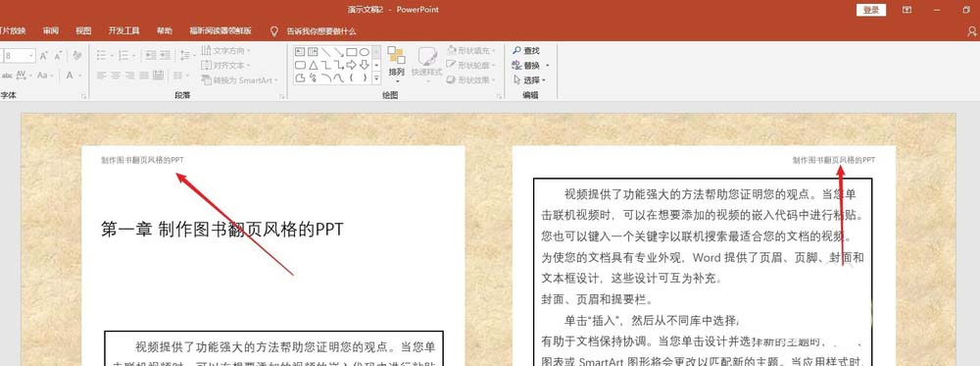Switch to the 视图 view tab
Viewport: 980px width, 366px height.
83,31
